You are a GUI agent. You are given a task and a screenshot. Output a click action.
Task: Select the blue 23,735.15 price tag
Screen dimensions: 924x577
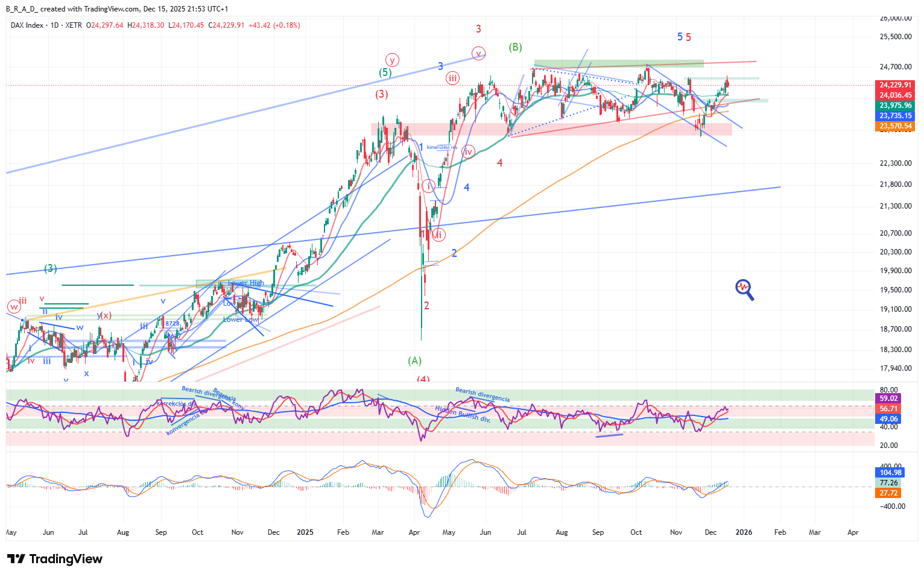(895, 116)
